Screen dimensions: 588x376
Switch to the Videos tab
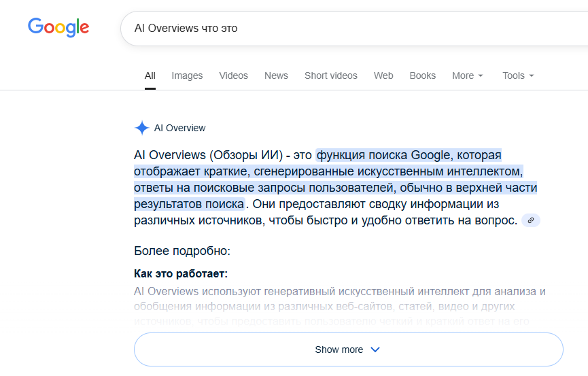(233, 75)
